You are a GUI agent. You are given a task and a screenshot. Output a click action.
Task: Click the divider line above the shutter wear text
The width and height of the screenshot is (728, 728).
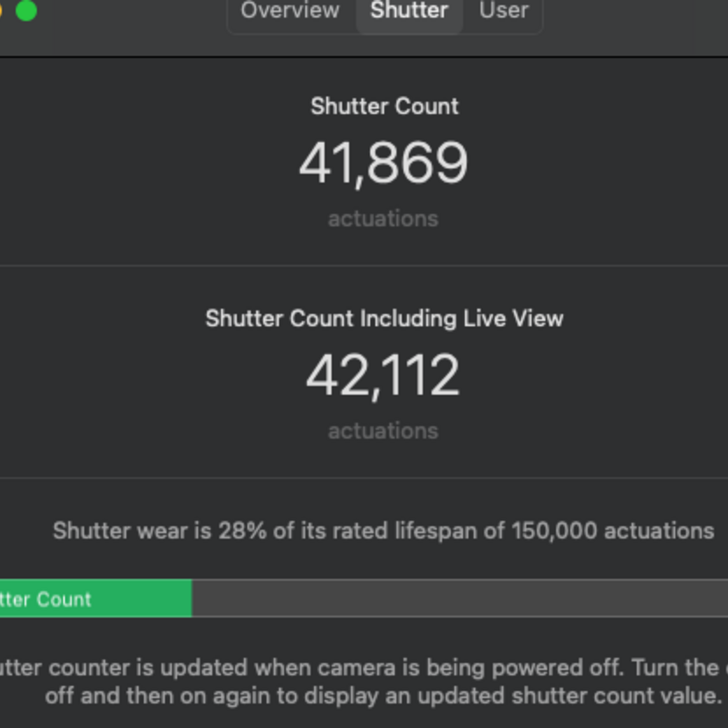pyautogui.click(x=364, y=478)
